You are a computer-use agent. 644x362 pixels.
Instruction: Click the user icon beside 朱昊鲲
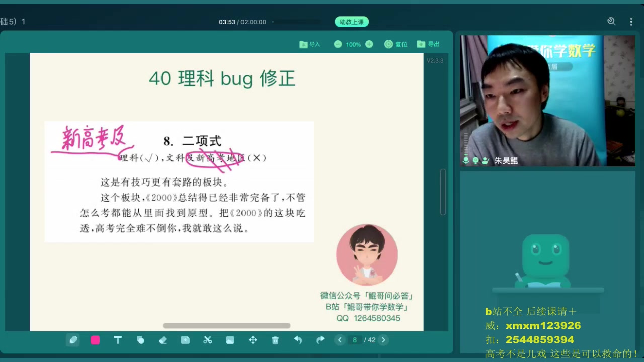click(485, 161)
